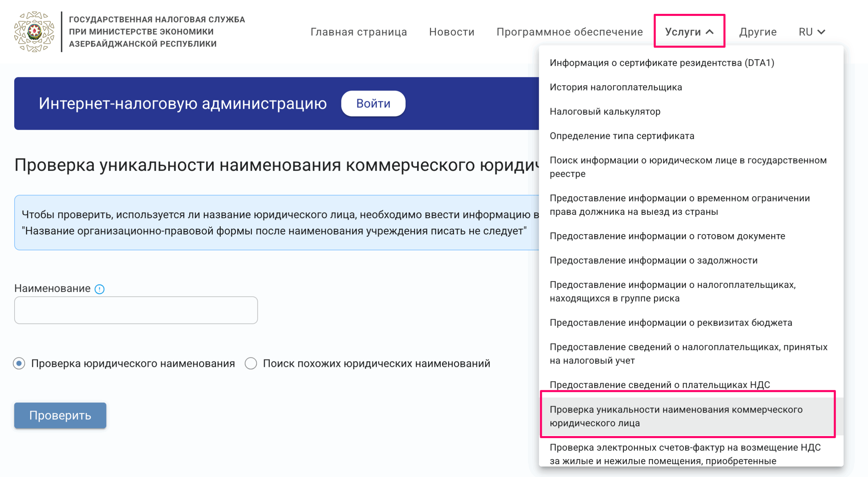Click the Проверить button
Viewport: 868px width, 477px height.
click(x=60, y=415)
